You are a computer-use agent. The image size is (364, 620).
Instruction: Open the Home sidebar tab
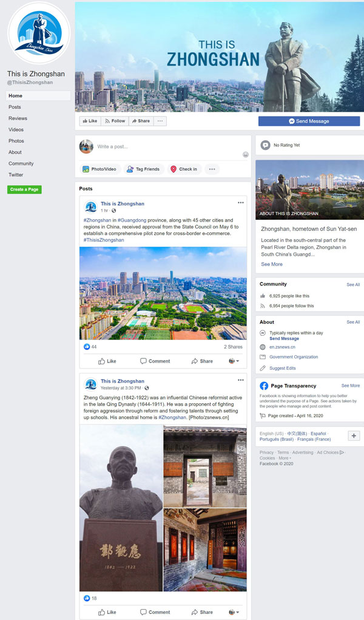point(38,96)
